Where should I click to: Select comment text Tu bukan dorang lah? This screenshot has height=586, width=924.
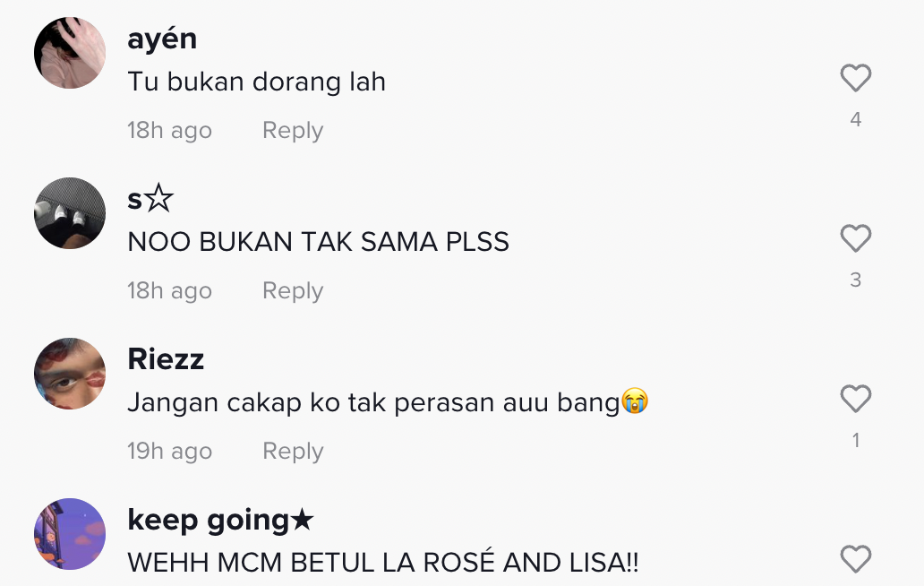tap(256, 82)
